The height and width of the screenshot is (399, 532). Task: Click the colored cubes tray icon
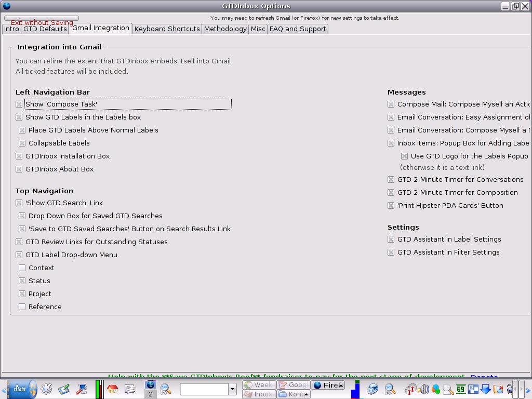tap(436, 389)
